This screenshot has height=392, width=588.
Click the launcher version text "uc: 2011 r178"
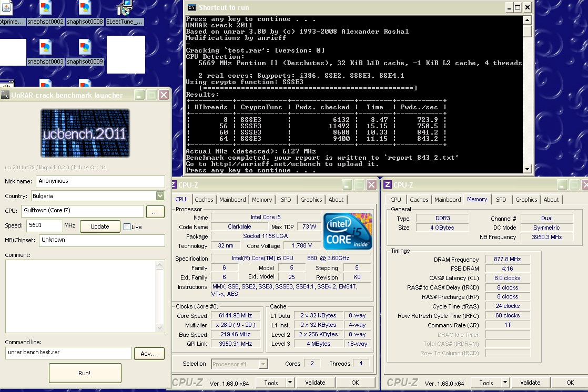[19, 168]
